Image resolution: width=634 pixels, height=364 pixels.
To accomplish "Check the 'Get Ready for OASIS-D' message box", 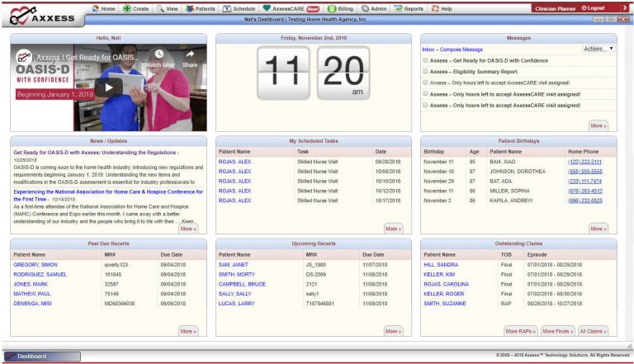I will click(x=425, y=61).
